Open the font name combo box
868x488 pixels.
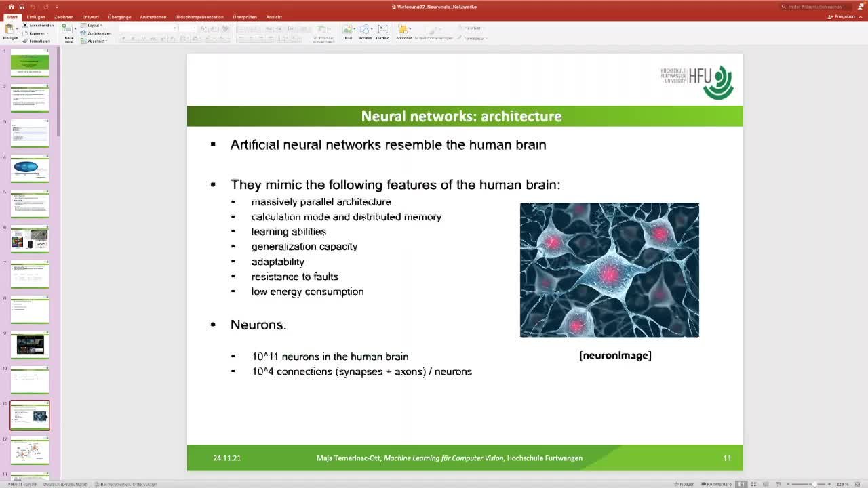(148, 28)
